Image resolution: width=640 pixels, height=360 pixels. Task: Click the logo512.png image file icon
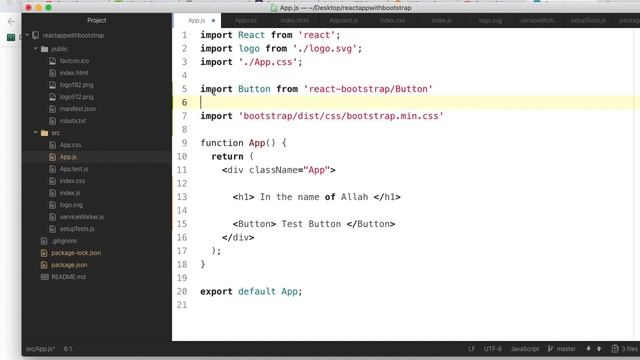coord(52,97)
